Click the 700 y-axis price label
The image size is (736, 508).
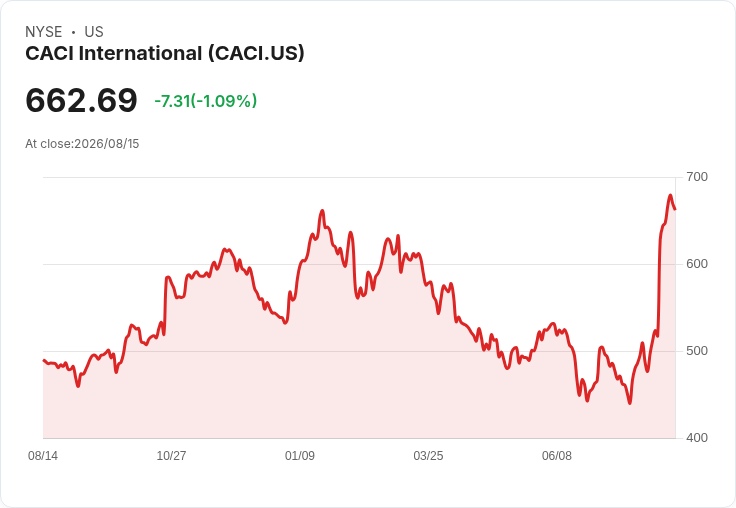(x=697, y=177)
